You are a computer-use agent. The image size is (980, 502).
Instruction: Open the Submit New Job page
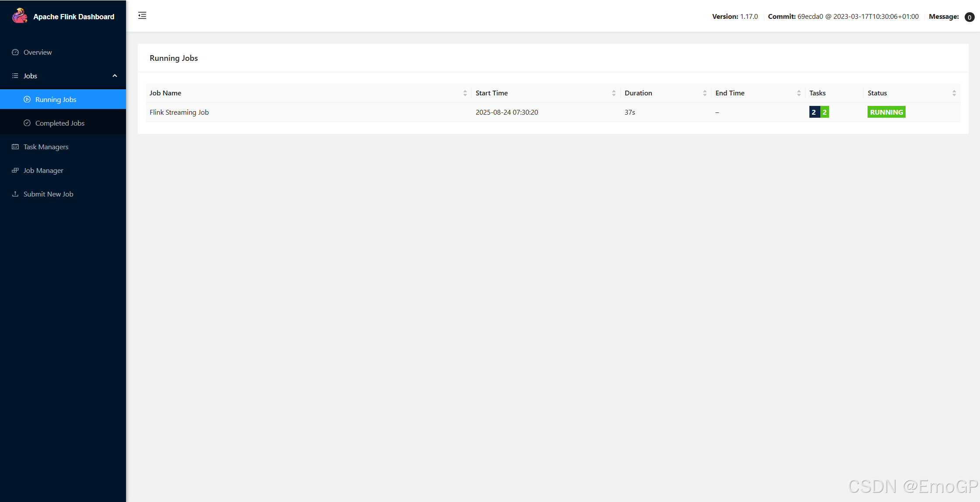pyautogui.click(x=63, y=194)
